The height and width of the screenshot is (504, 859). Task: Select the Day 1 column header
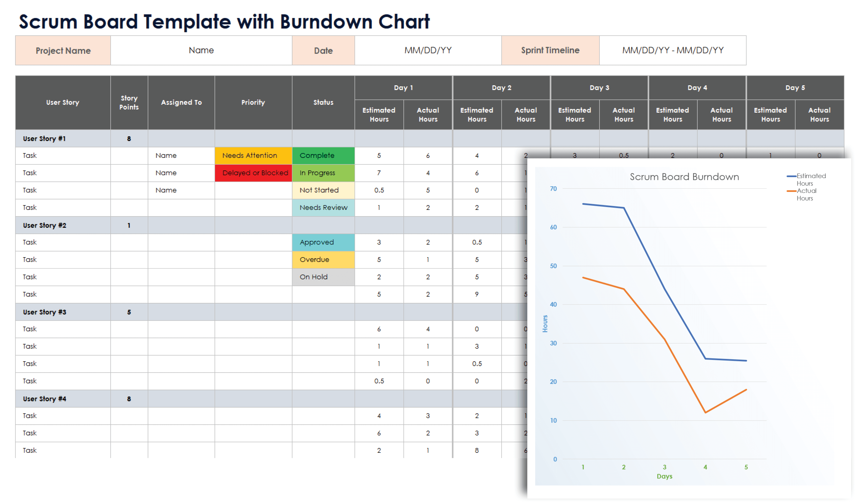point(403,88)
